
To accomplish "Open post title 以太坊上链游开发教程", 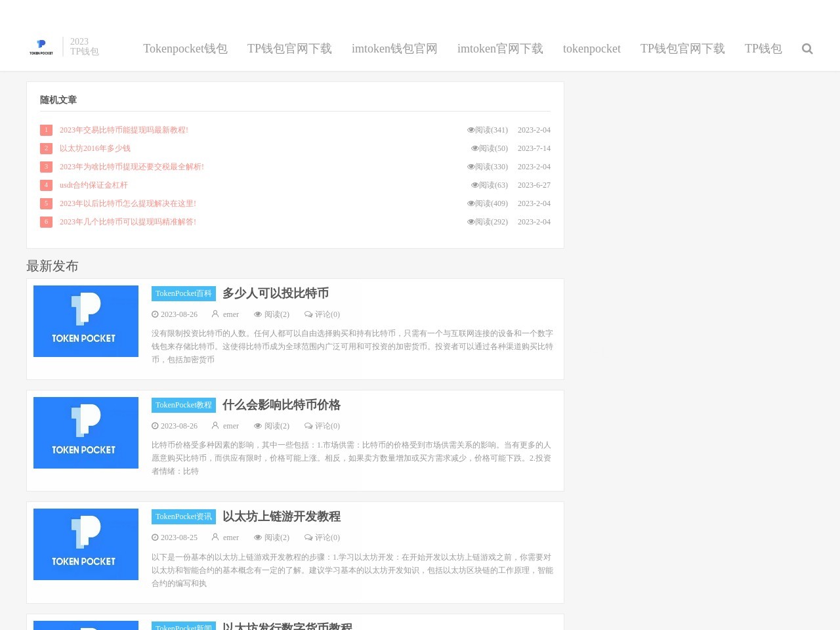I will [x=282, y=516].
